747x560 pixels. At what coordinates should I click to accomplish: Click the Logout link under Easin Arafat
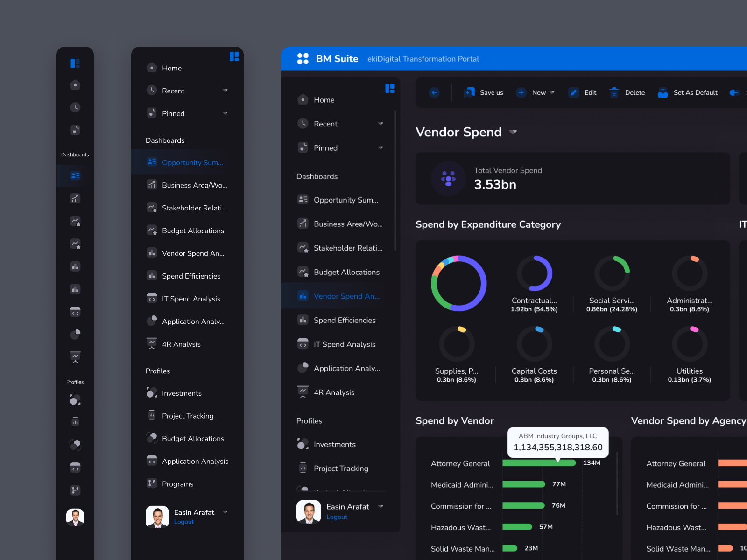336,517
